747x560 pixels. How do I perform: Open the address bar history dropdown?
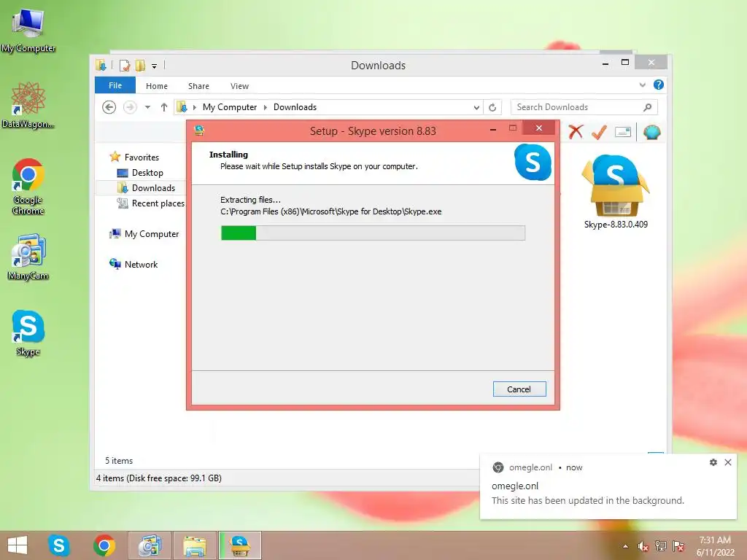click(476, 108)
